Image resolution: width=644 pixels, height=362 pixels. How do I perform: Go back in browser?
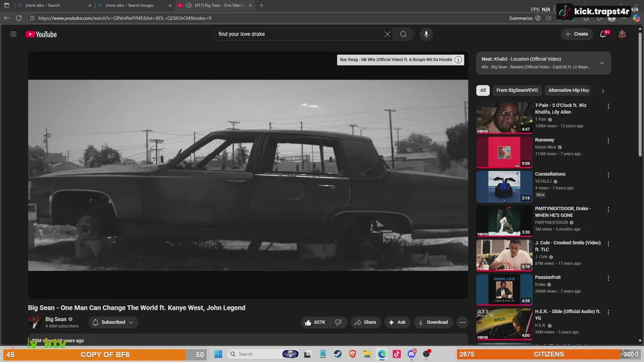tap(7, 18)
